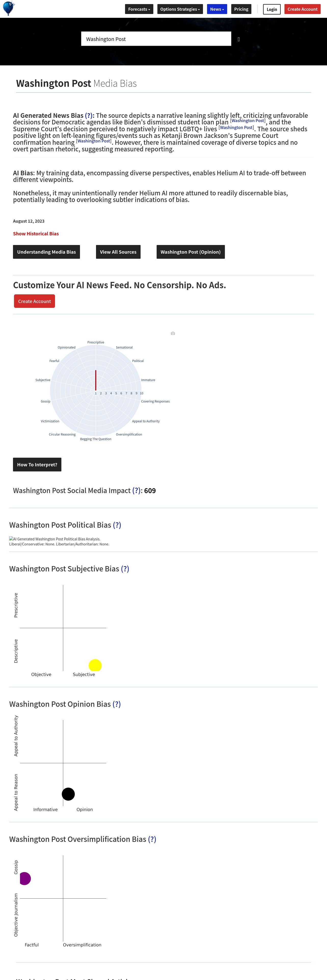Go to the Pricing page
Image resolution: width=327 pixels, height=980 pixels.
click(241, 9)
